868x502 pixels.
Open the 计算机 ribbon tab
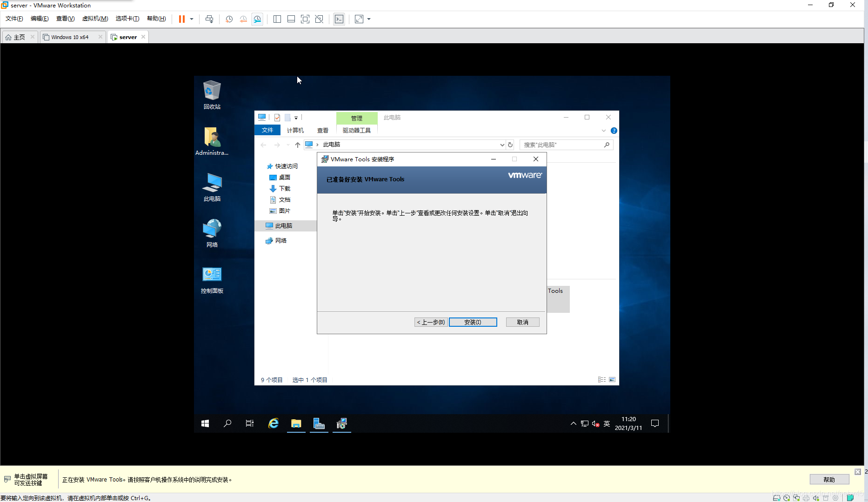coord(295,130)
